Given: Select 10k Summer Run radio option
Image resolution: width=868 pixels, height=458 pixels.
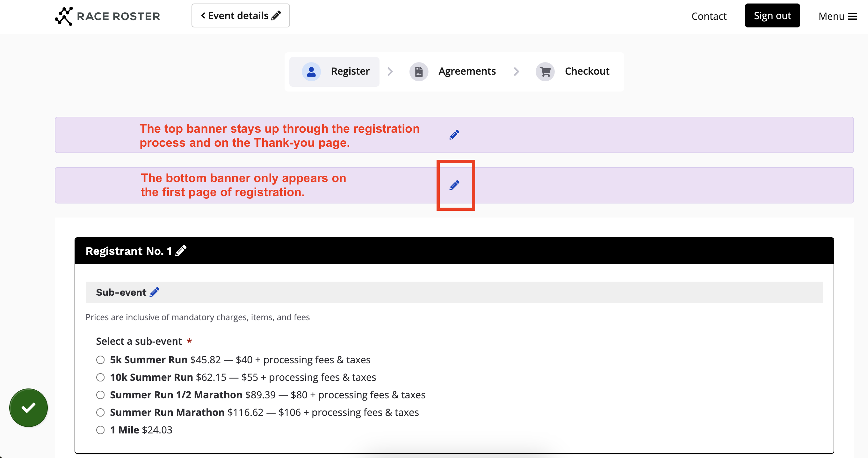Looking at the screenshot, I should [x=100, y=377].
